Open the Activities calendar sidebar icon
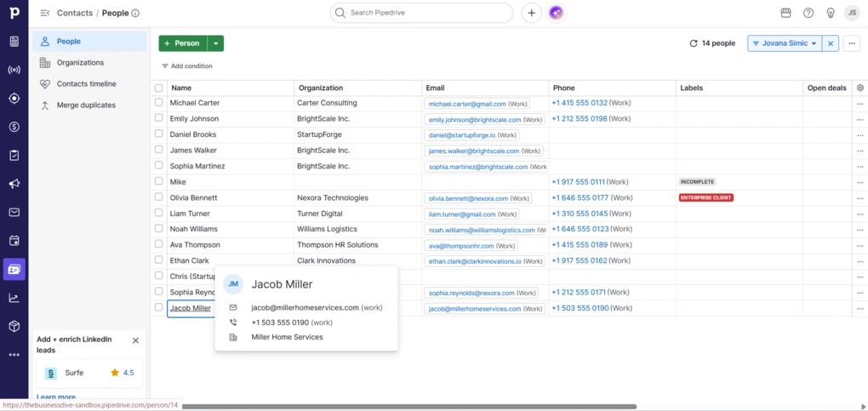Screen dimensions: 868x411 [x=14, y=241]
